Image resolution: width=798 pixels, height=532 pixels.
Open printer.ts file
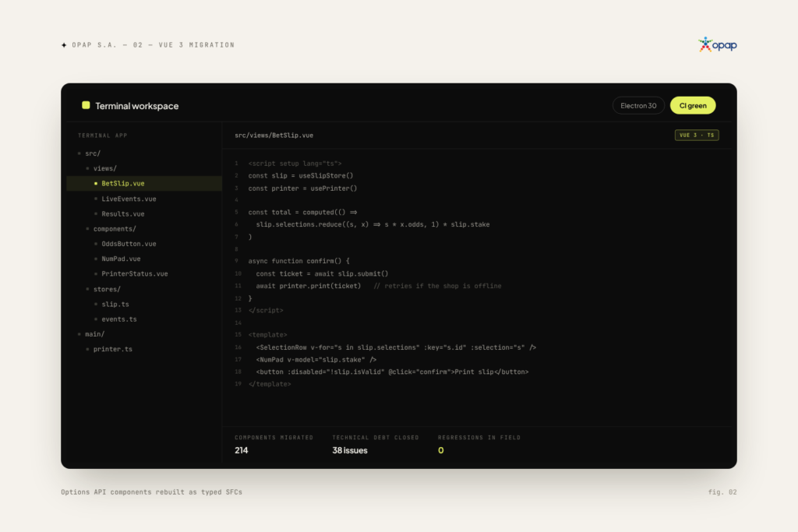tap(112, 350)
